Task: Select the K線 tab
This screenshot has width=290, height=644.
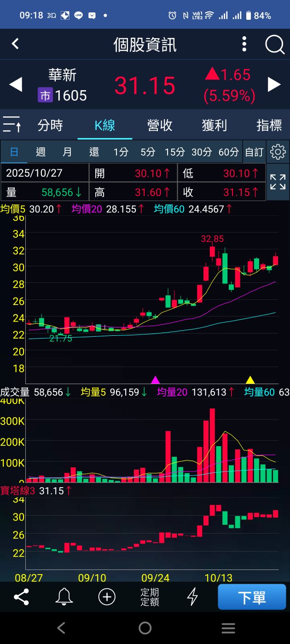Action: click(x=105, y=125)
